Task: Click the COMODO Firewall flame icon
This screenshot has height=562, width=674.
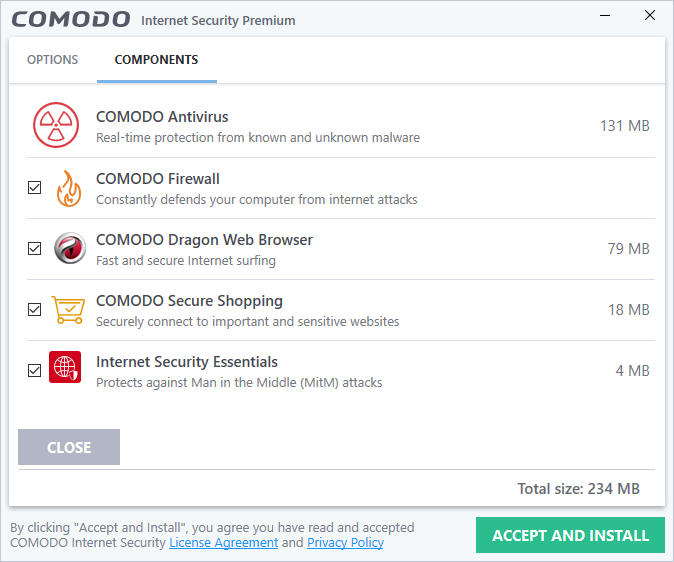Action: 69,188
